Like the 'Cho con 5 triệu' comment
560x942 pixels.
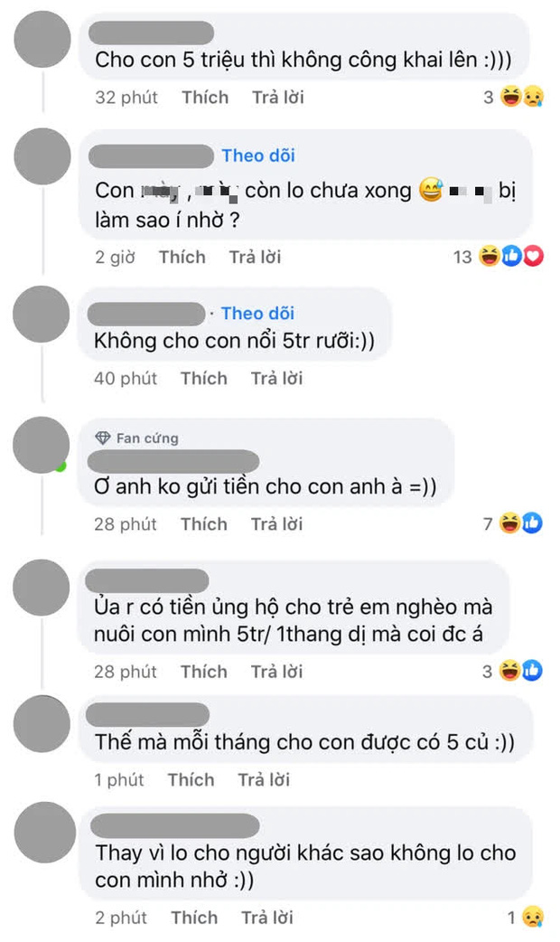pos(205,98)
